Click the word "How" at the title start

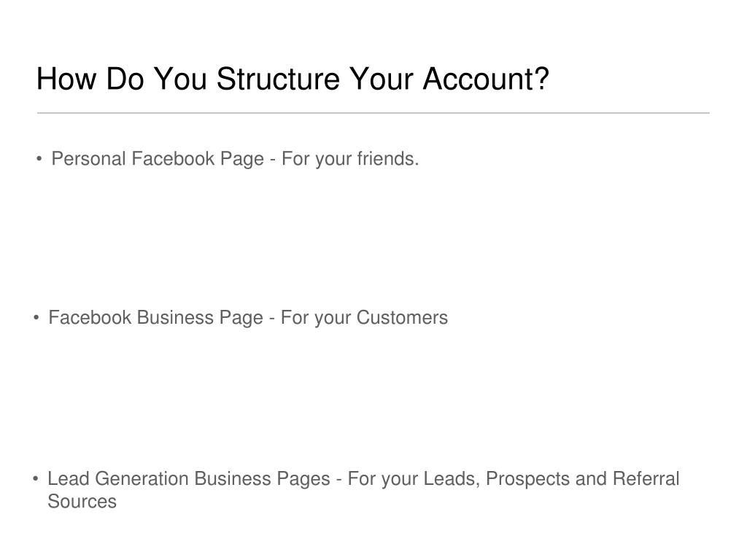click(66, 79)
